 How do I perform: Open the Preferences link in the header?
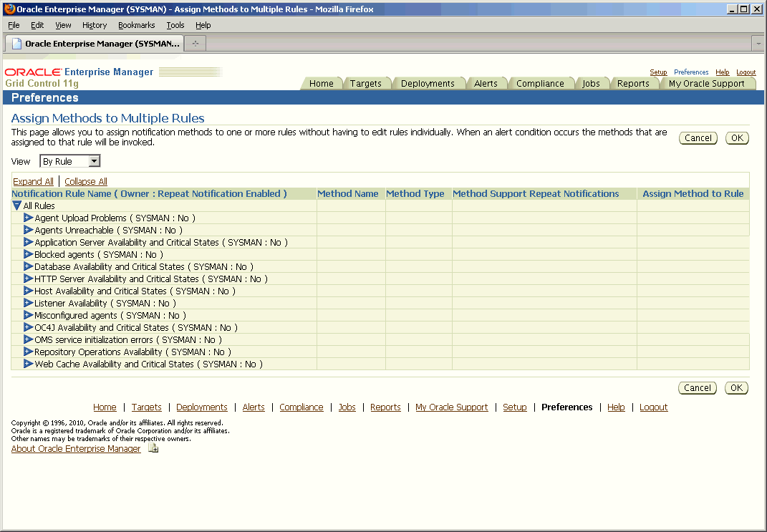tap(691, 72)
